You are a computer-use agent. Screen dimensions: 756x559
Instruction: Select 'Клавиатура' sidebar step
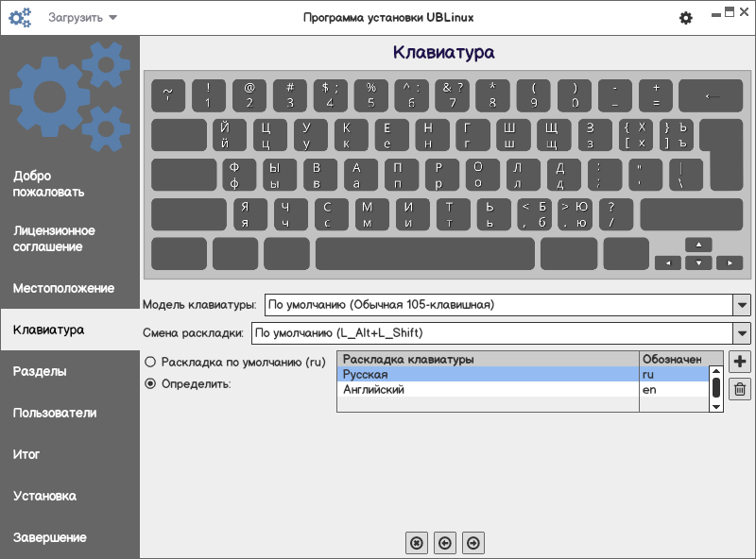70,330
